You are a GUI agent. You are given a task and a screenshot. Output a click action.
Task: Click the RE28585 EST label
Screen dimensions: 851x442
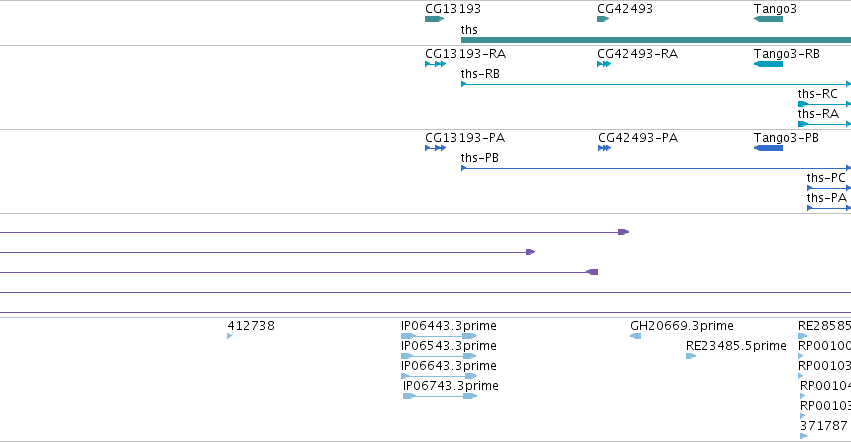click(824, 326)
